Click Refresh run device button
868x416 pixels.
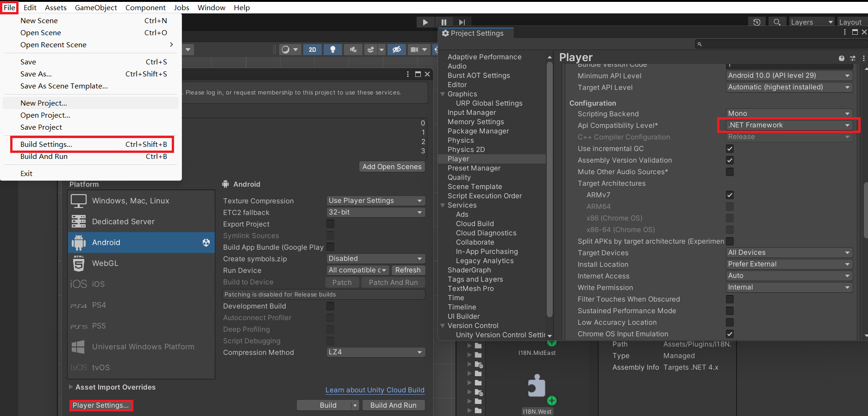click(408, 270)
